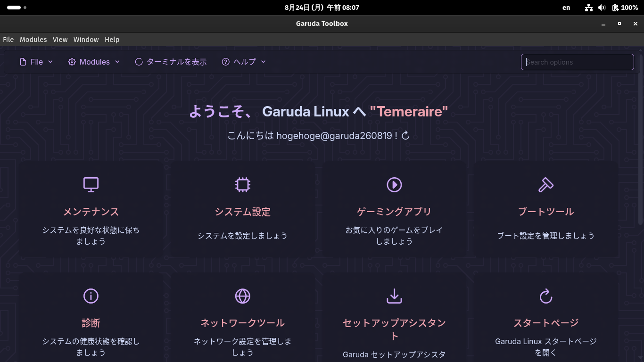
Task: Click the chip icon above システム設定
Action: coord(243,184)
